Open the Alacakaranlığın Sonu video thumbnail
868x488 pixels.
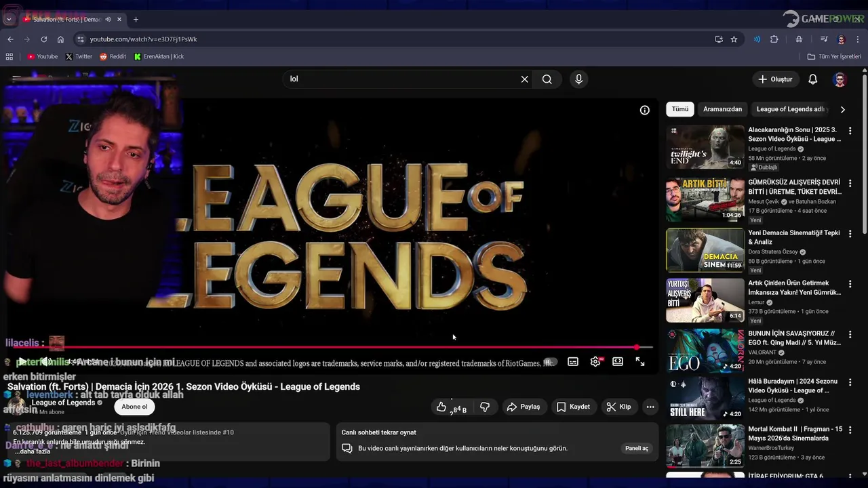(705, 147)
